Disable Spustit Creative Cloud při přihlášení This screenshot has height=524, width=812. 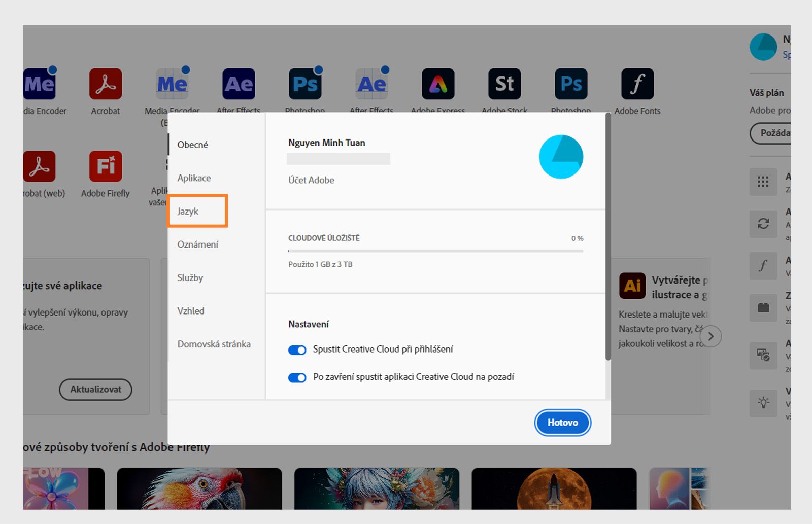[x=297, y=350]
